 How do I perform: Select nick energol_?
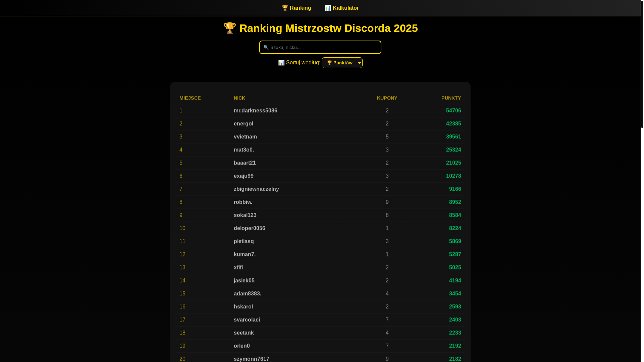click(x=245, y=124)
